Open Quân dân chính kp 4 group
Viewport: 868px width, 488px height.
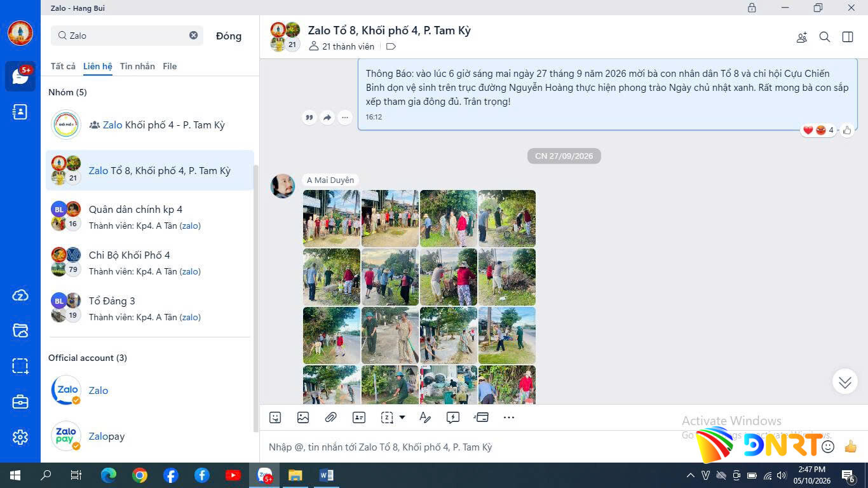(150, 216)
